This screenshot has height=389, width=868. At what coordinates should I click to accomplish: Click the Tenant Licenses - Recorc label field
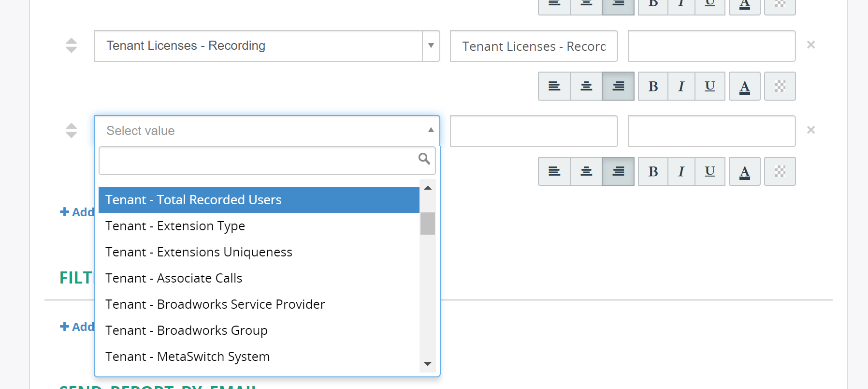(x=534, y=46)
